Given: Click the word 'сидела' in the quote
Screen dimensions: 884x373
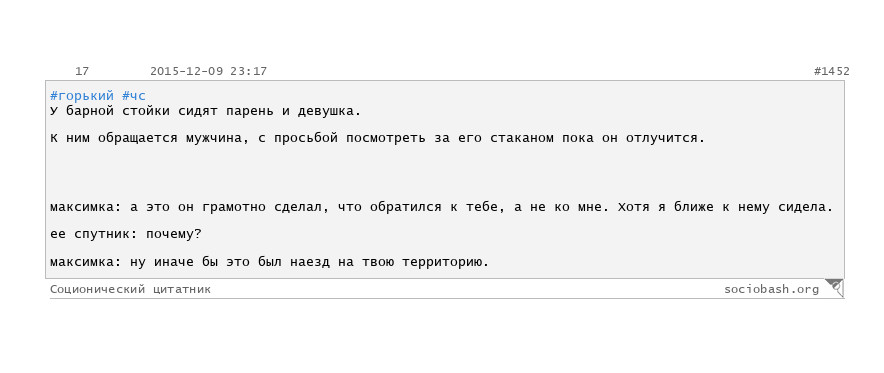Looking at the screenshot, I should tap(812, 207).
